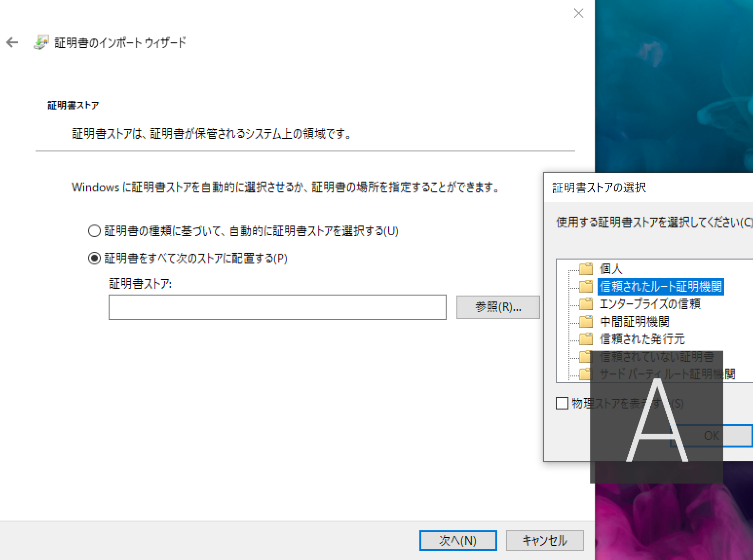Click the 信頼された発行元 folder icon
Viewport: 753px width, 560px height.
pyautogui.click(x=586, y=339)
